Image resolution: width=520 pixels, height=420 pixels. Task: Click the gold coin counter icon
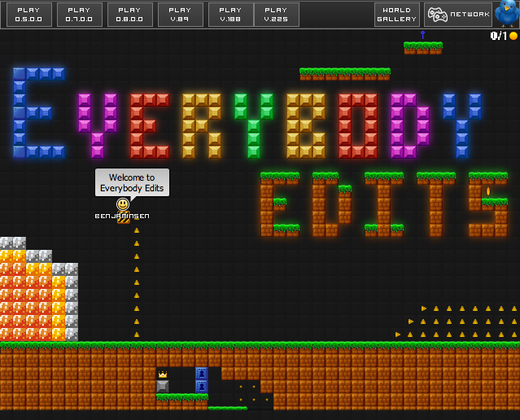(513, 36)
